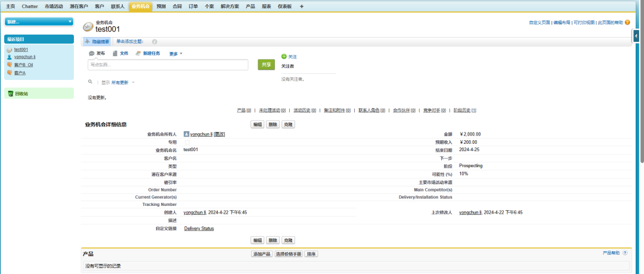Viewport: 644px width, 274px height.
Task: Click the 排序 button in 产品 section
Action: point(311,254)
